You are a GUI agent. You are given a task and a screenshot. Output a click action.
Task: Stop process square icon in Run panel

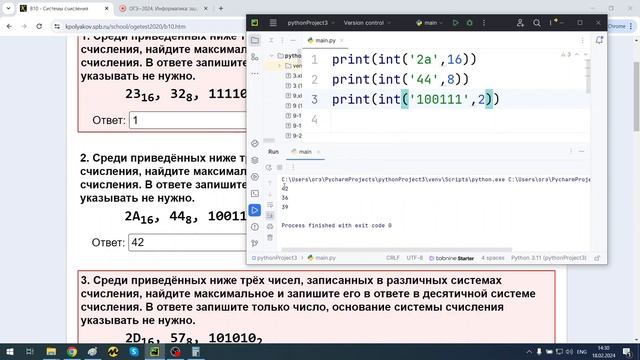click(280, 167)
